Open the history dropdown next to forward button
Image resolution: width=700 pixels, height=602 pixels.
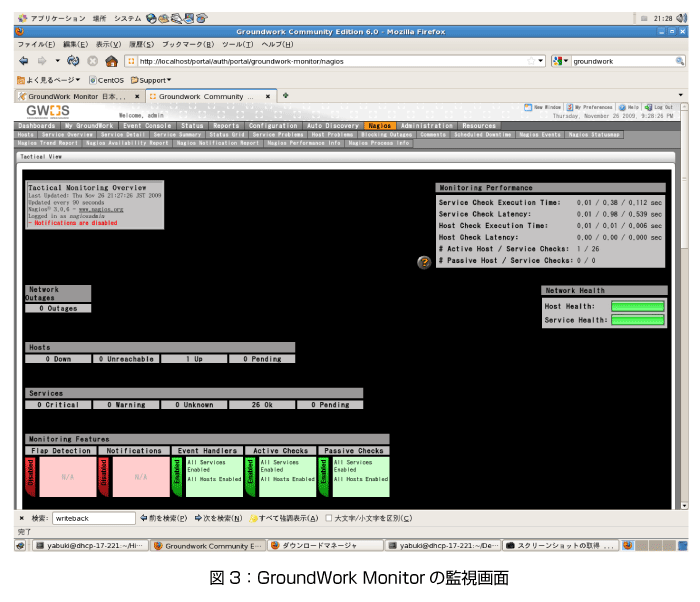click(x=57, y=61)
